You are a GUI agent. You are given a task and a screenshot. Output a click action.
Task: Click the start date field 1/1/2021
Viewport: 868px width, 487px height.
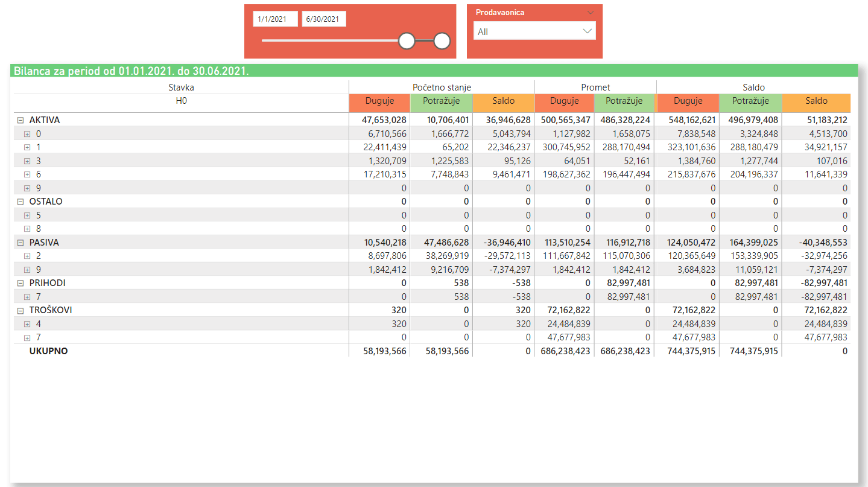point(275,19)
